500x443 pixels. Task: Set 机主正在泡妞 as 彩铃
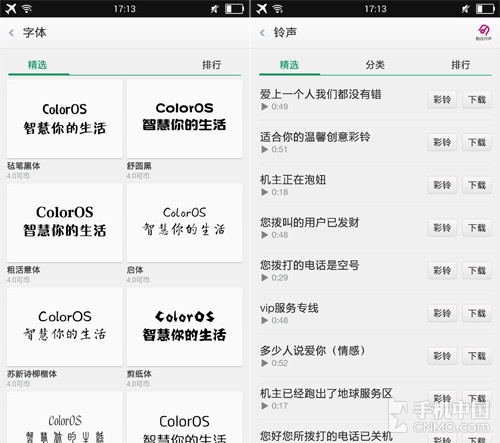click(x=442, y=185)
